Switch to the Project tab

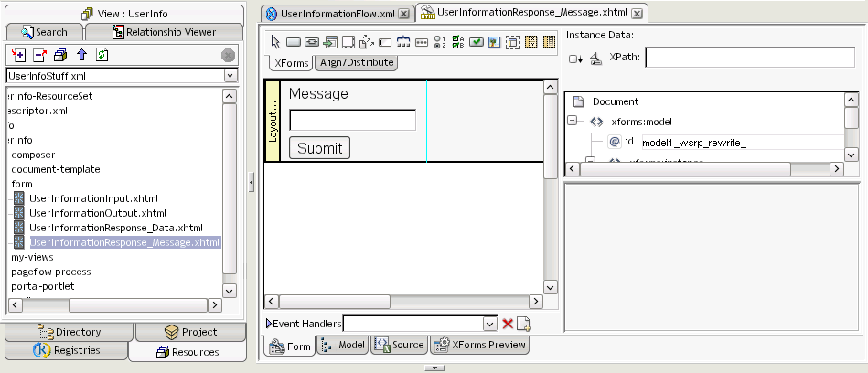[x=190, y=332]
